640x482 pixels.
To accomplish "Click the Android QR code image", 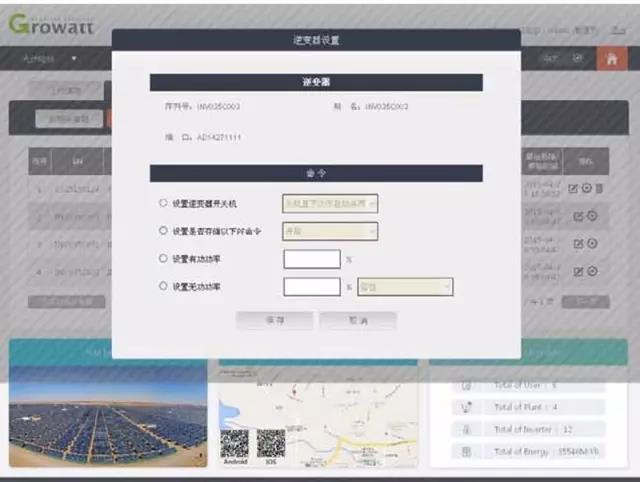I will [x=235, y=443].
